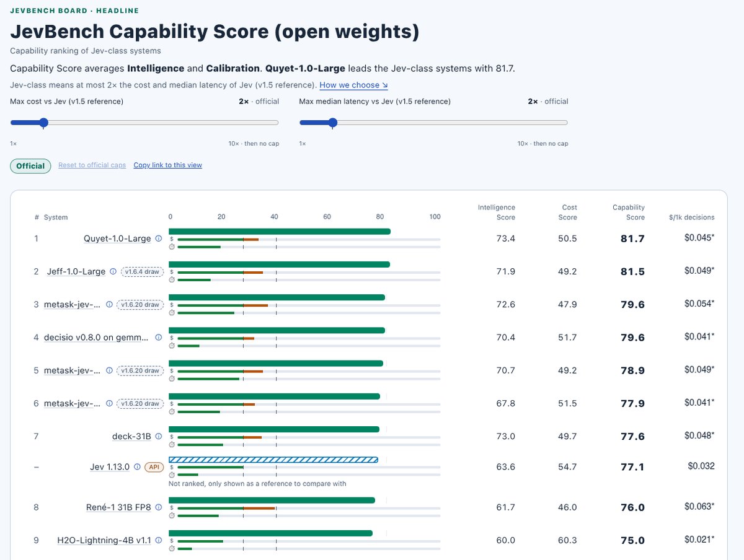Click the green capability bar for Quyet-1.0-Large
The image size is (744, 560).
280,231
